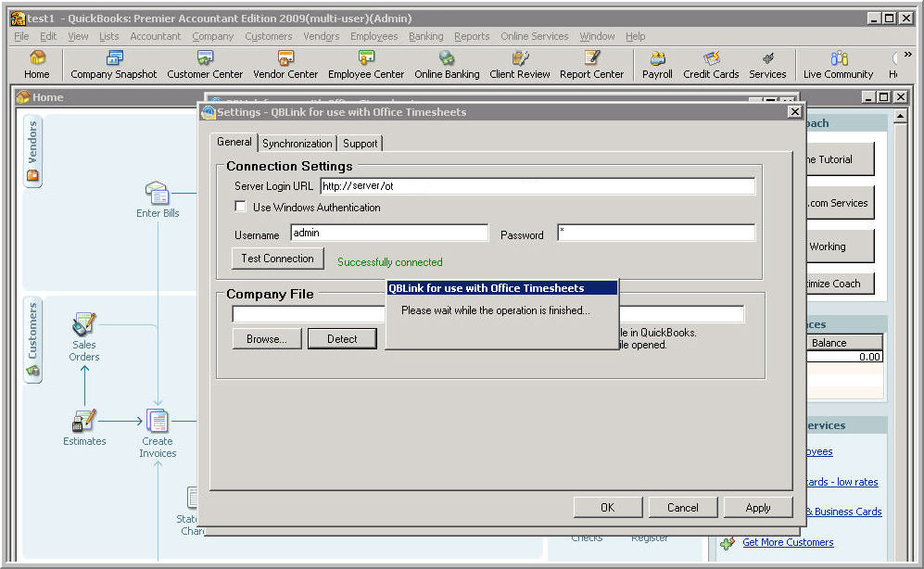Click into the Company File path field
This screenshot has width=924, height=569.
pyautogui.click(x=487, y=314)
